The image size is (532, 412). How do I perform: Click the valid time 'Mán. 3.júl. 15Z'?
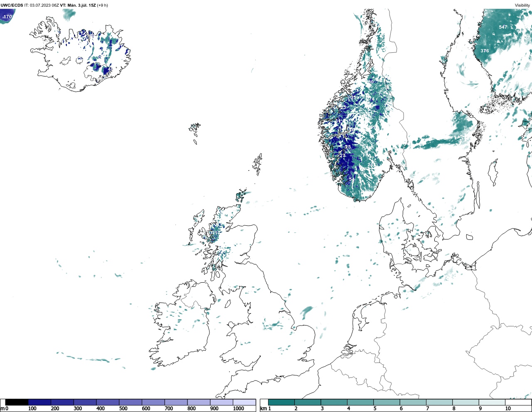pyautogui.click(x=81, y=5)
